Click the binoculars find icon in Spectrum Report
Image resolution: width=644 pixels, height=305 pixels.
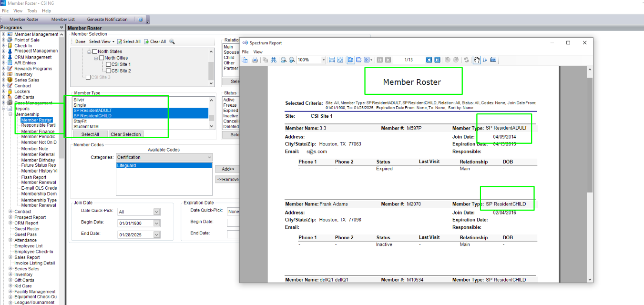(x=274, y=60)
